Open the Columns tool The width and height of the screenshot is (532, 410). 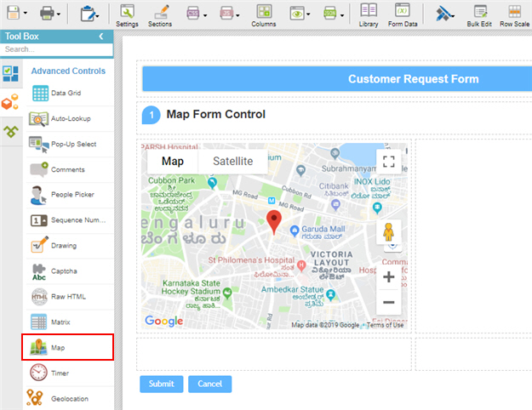tap(264, 15)
